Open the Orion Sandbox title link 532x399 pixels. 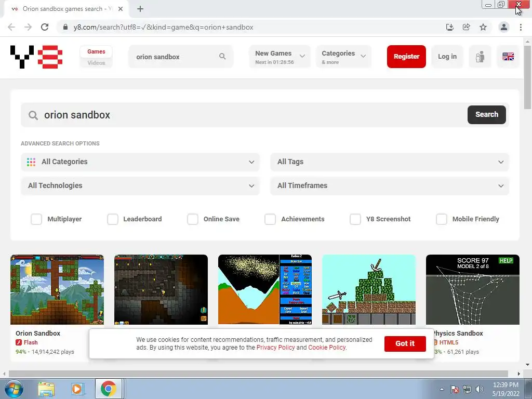tap(38, 333)
